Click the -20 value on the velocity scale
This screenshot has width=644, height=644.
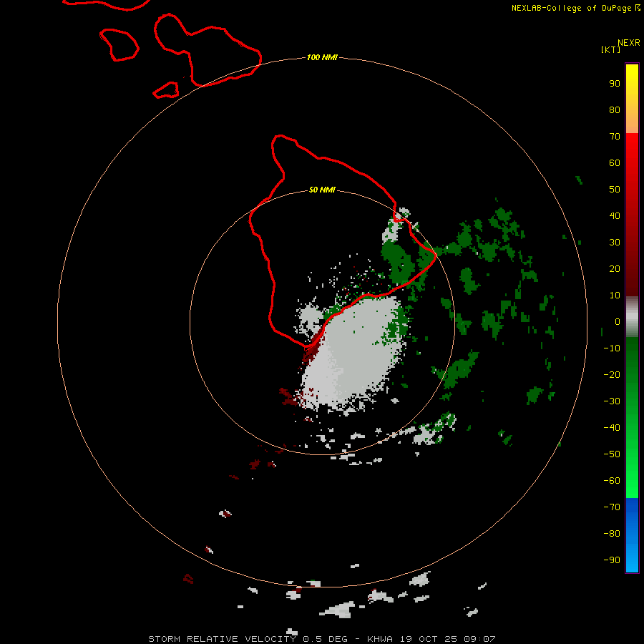[612, 374]
